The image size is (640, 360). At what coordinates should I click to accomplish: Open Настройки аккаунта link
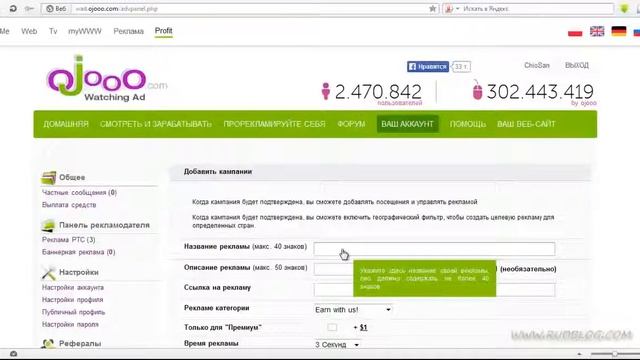[73, 288]
